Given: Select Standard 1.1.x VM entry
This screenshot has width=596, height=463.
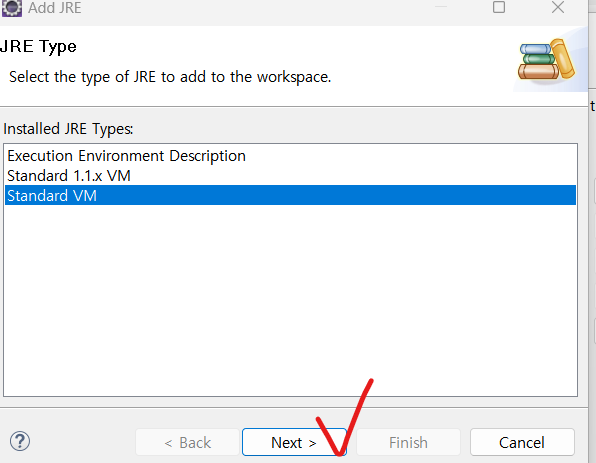Looking at the screenshot, I should click(290, 176).
